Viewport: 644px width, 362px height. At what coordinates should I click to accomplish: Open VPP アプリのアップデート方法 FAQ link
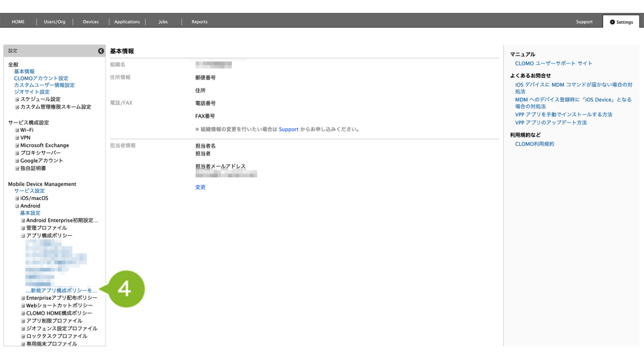pos(550,123)
